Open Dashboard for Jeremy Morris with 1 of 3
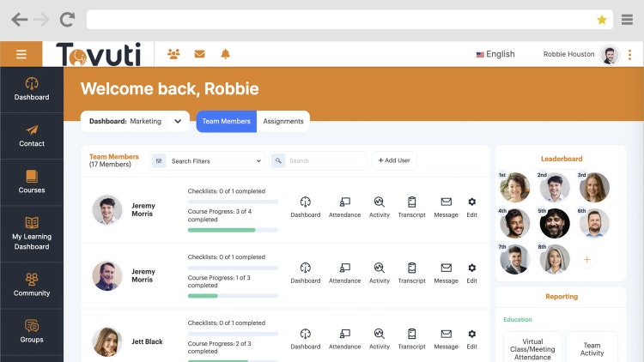 [305, 274]
